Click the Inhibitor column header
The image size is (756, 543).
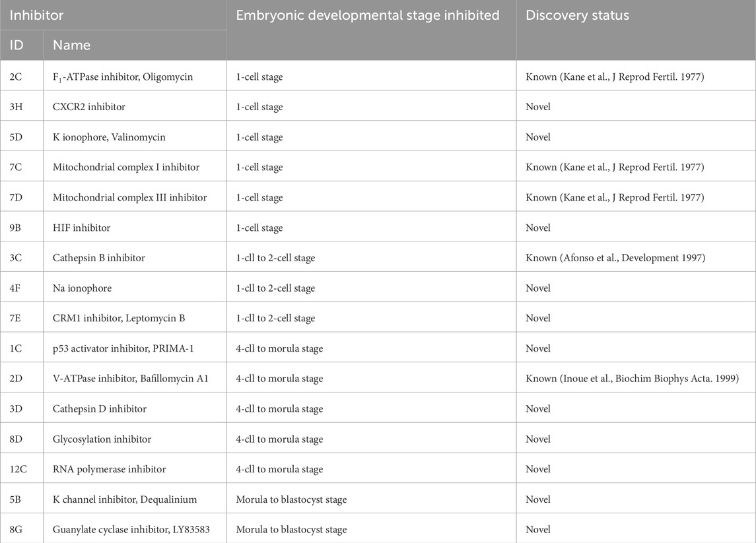coord(36,15)
